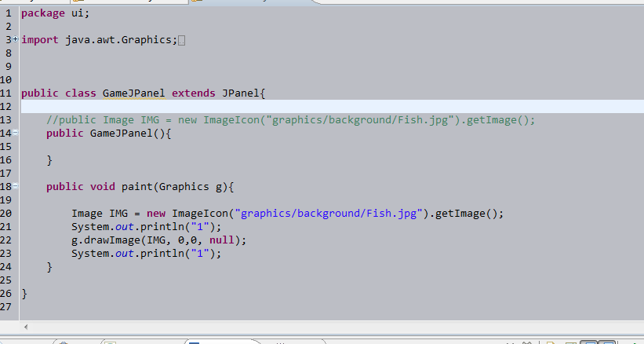Click the 'null' keyword on line 22
This screenshot has height=344, width=644.
[x=222, y=240]
